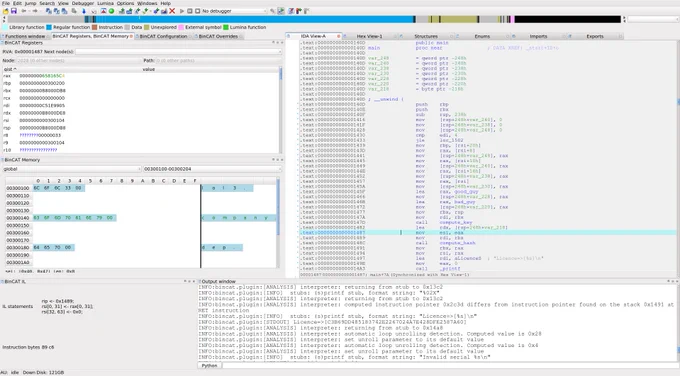Open the Lumina menu
Viewport: 680px width, 376px height.
click(105, 3)
